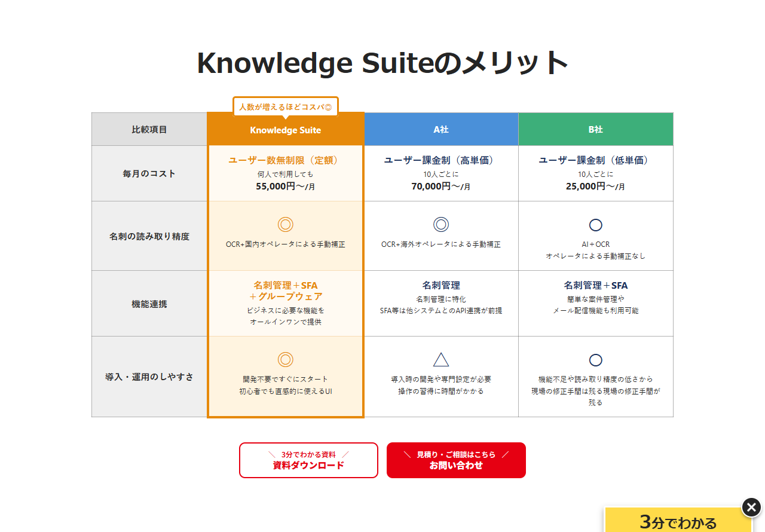The image size is (765, 532).
Task: Click メール配信機能も利用可能 text
Action: [x=596, y=310]
